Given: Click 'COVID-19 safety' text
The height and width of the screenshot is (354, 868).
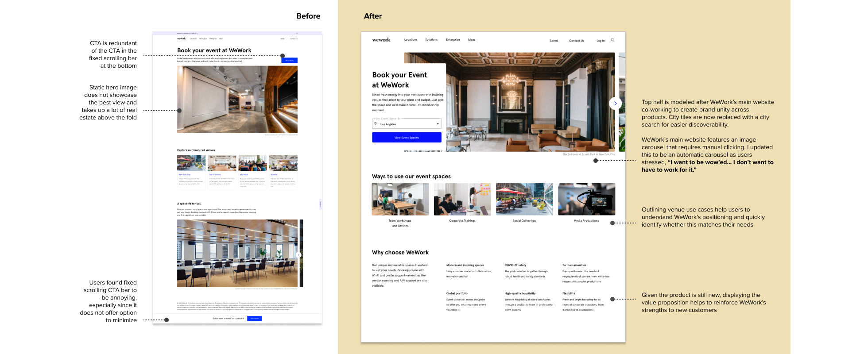Looking at the screenshot, I should [515, 265].
